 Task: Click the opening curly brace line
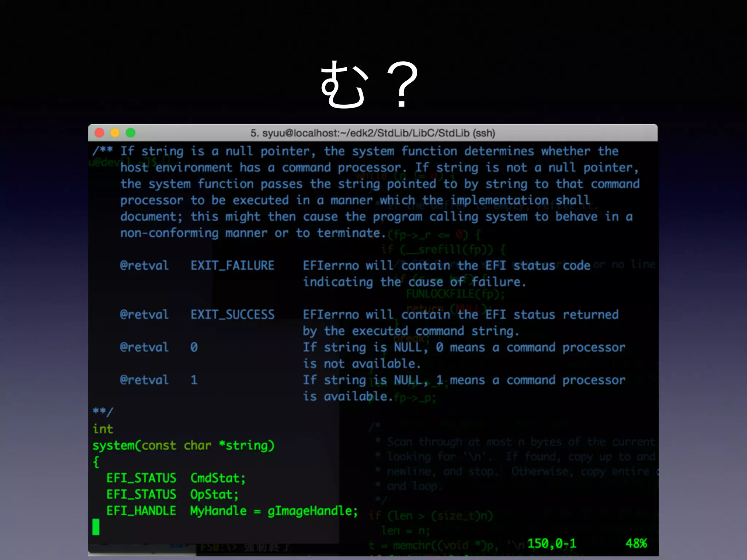point(96,462)
